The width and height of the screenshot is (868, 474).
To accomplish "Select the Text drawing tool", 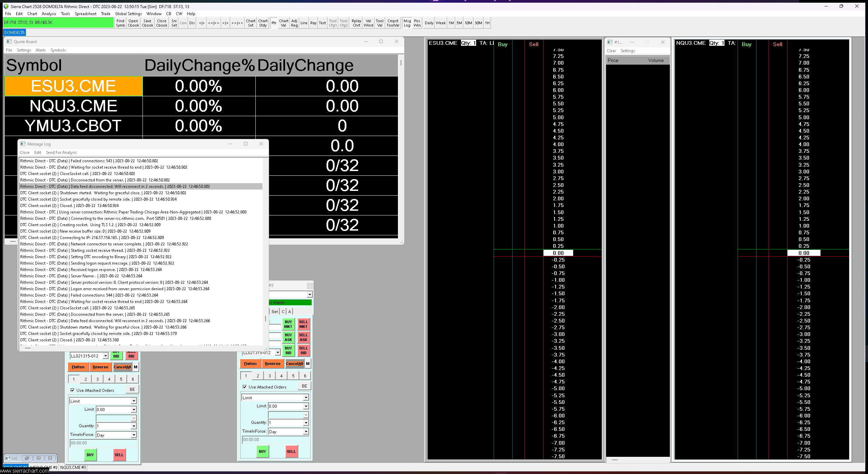I will (322, 23).
